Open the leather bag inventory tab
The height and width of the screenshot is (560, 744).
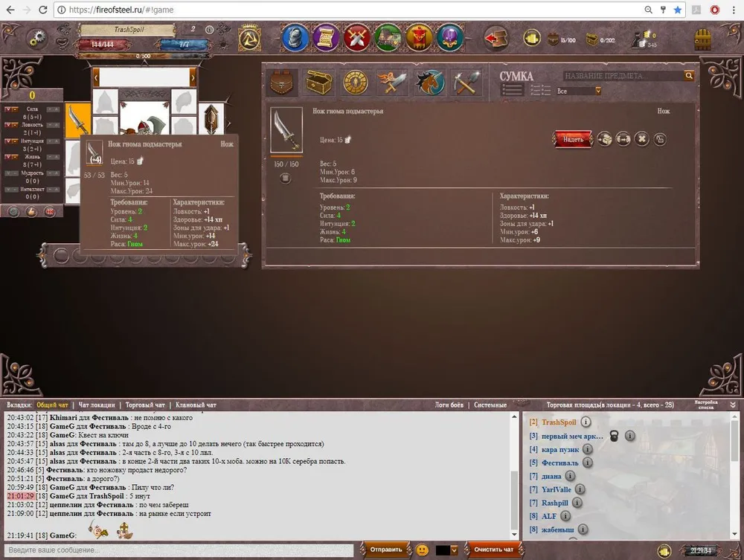tap(281, 83)
